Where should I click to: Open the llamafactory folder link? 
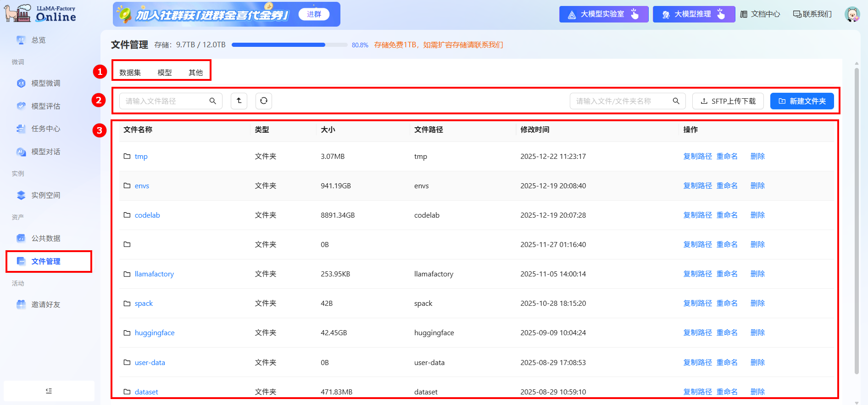[154, 274]
